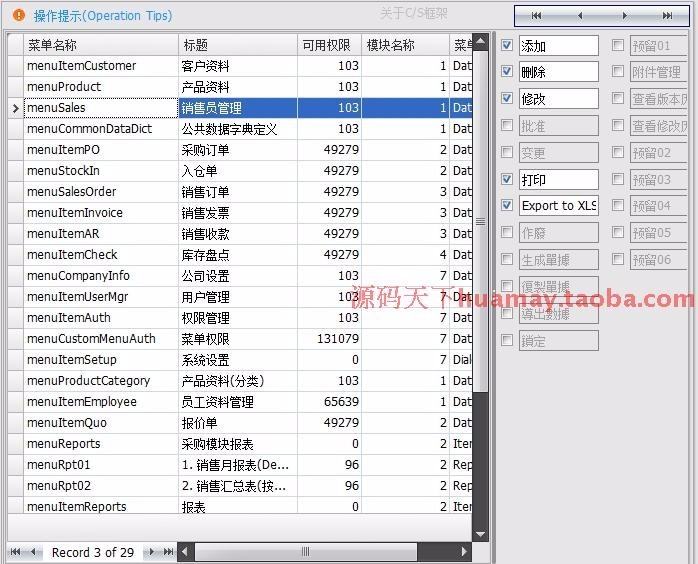Check the 附件管理 checkbox

click(x=618, y=71)
